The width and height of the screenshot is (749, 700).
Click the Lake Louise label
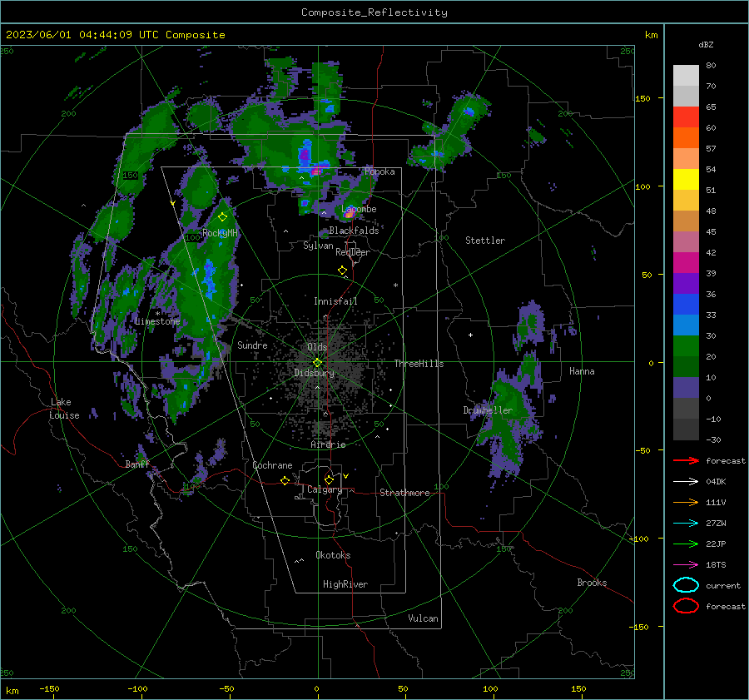64,409
